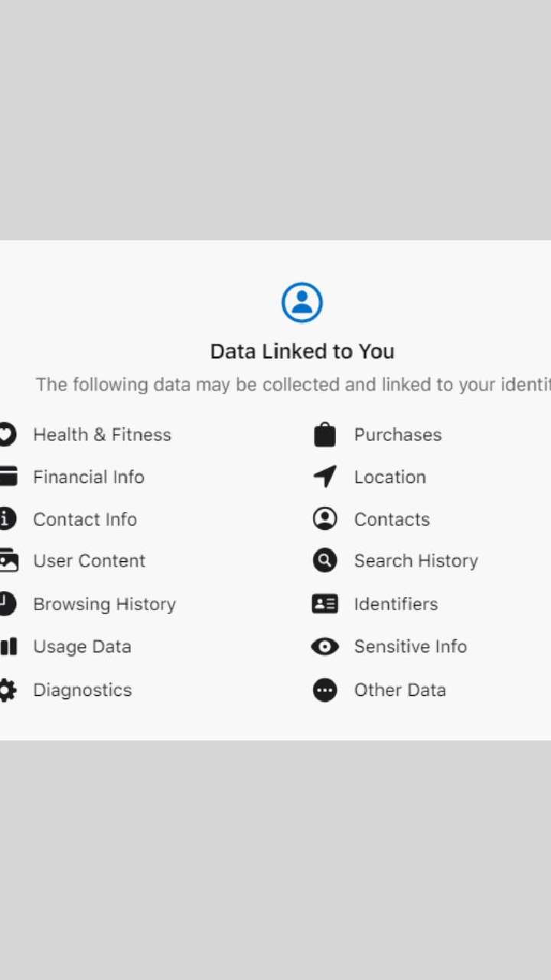Select the User Content label
The image size is (551, 980).
click(90, 561)
